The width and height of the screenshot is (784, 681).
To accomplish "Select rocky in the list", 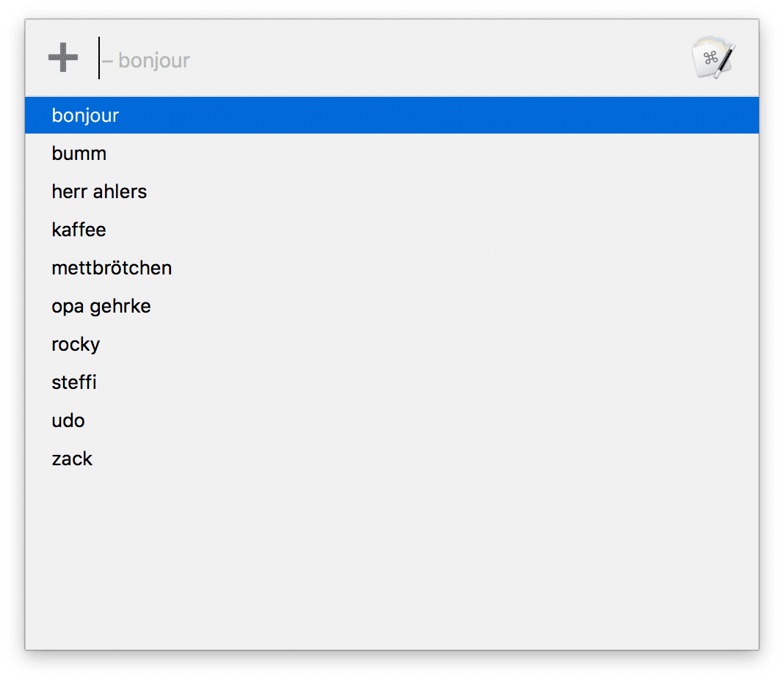I will pos(392,344).
